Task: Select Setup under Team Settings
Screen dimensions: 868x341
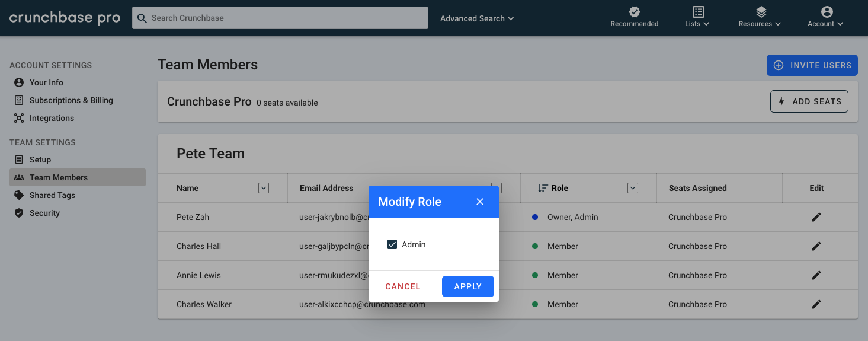Action: tap(40, 160)
